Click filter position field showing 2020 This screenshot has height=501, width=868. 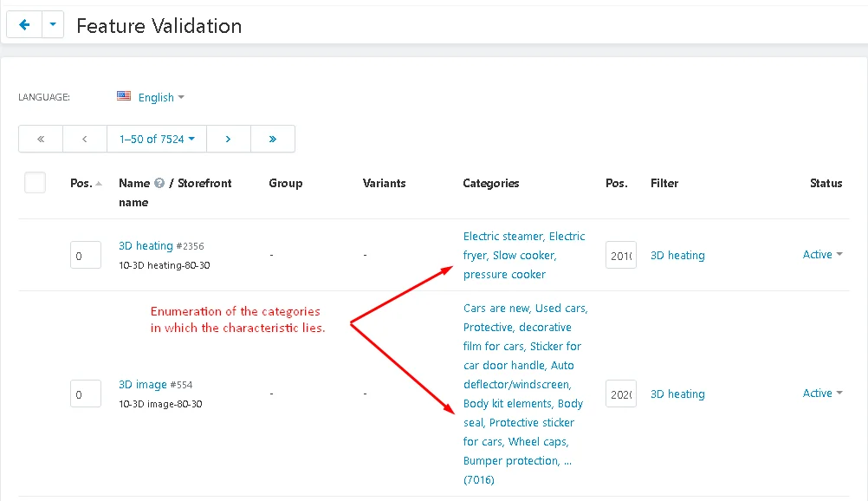[620, 394]
